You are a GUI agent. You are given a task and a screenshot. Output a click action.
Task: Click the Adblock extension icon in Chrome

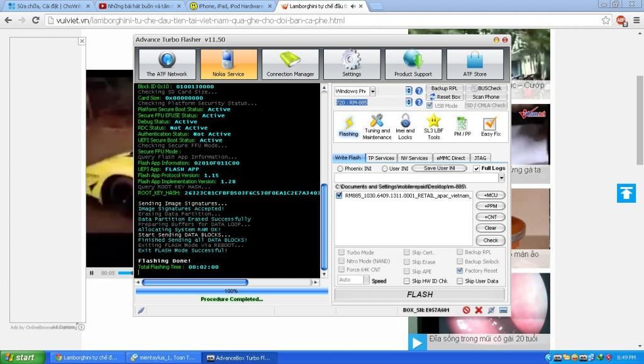[621, 20]
